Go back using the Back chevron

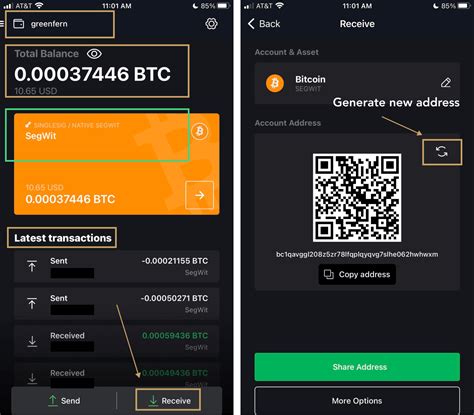click(x=264, y=24)
